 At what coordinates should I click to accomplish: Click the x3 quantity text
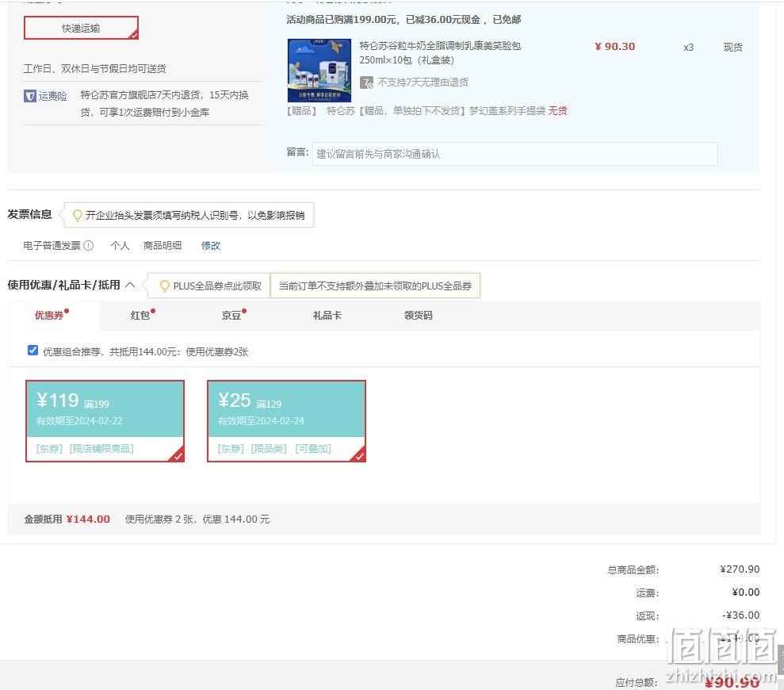tap(689, 48)
